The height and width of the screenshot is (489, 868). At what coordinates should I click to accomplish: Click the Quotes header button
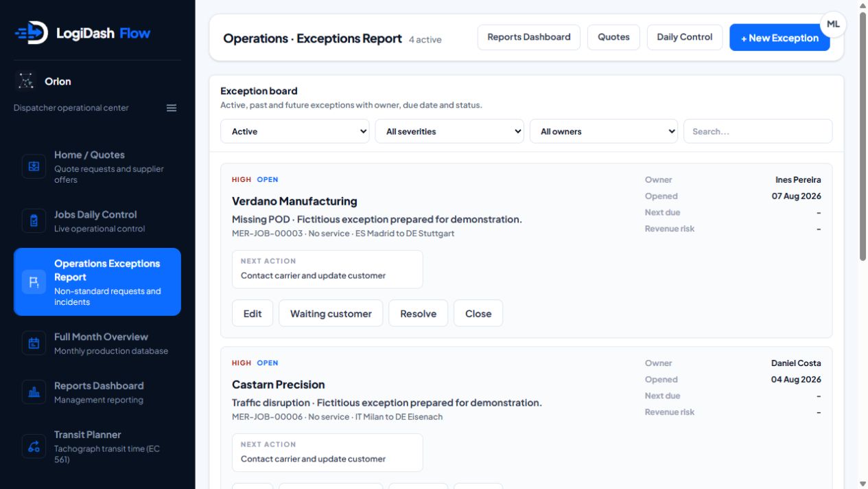(x=613, y=37)
